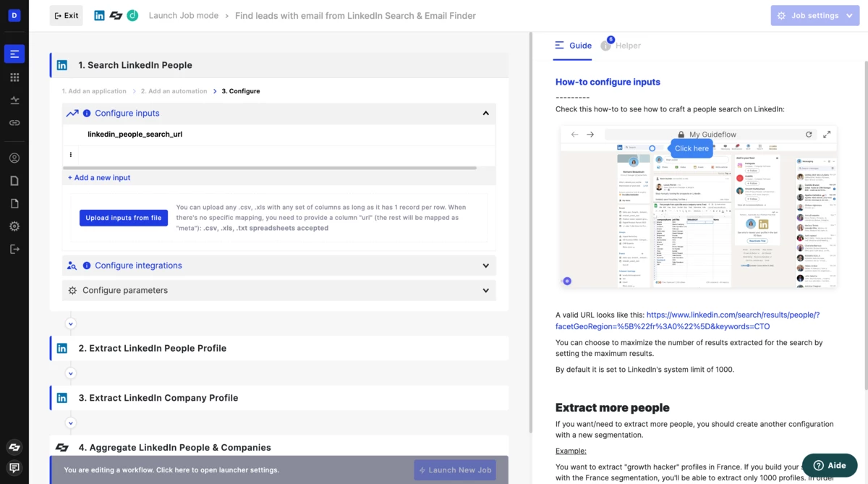This screenshot has width=868, height=484.
Task: Click the Add a new input link
Action: (99, 177)
